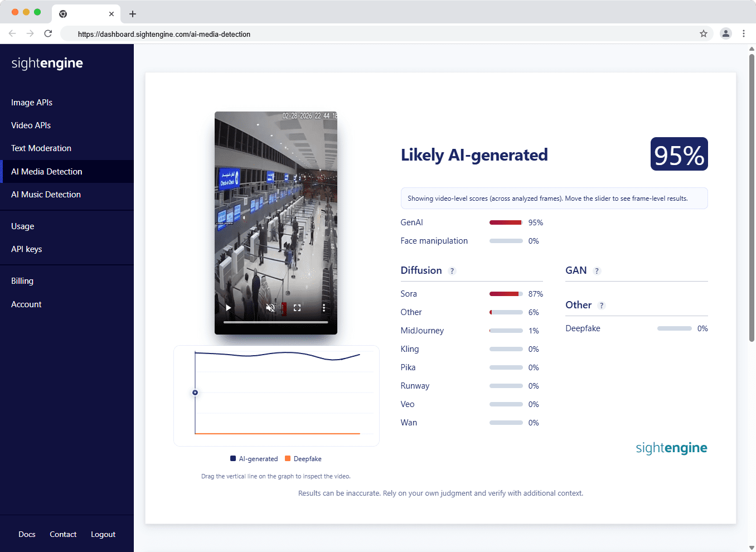The image size is (756, 552).
Task: Click the Diffusion help question mark
Action: [x=452, y=271]
